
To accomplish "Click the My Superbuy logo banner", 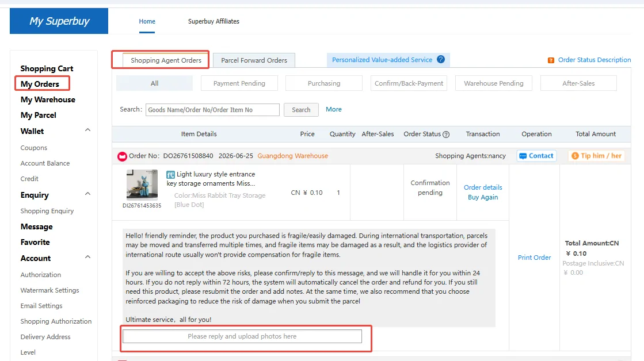I will 59,21.
